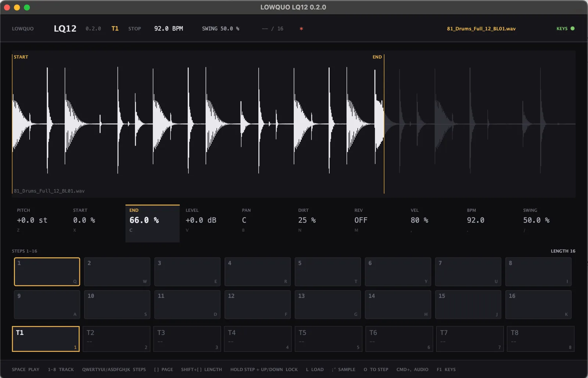This screenshot has height=378, width=588.
Task: Click the STEPS 1-16 label
Action: [24, 251]
